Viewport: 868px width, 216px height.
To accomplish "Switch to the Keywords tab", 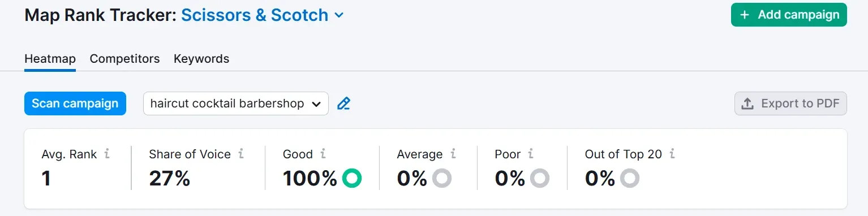I will 201,59.
